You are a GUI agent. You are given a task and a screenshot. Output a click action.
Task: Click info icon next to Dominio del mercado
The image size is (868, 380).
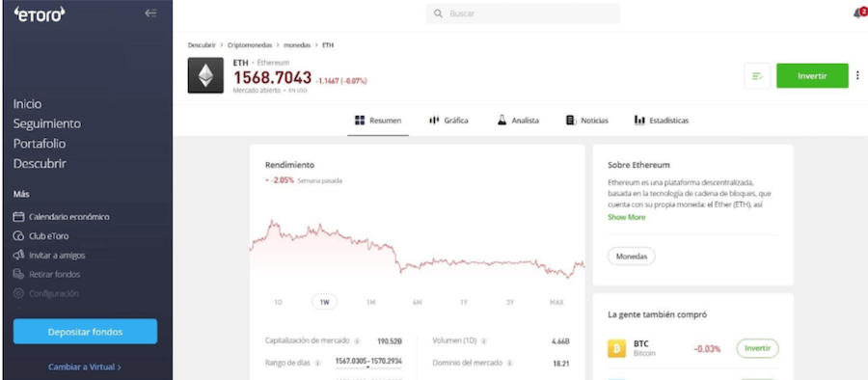point(509,363)
